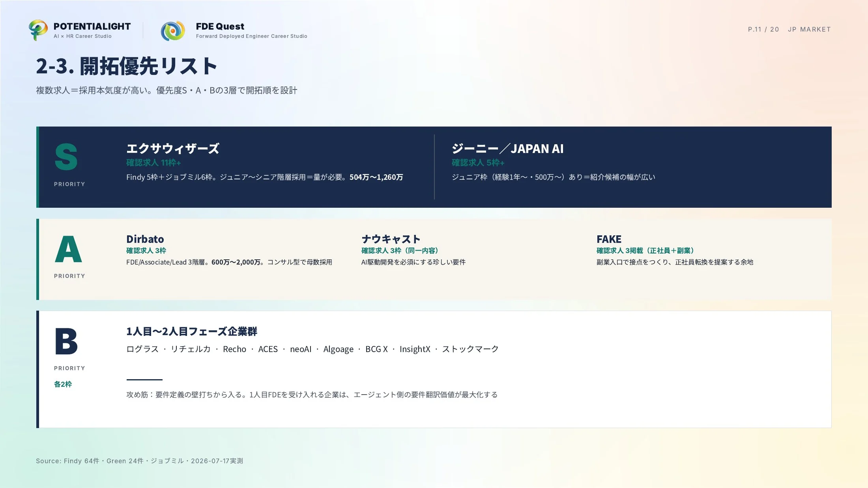868x488 pixels.
Task: Click 'neoAI' in the company list
Action: coord(301,349)
